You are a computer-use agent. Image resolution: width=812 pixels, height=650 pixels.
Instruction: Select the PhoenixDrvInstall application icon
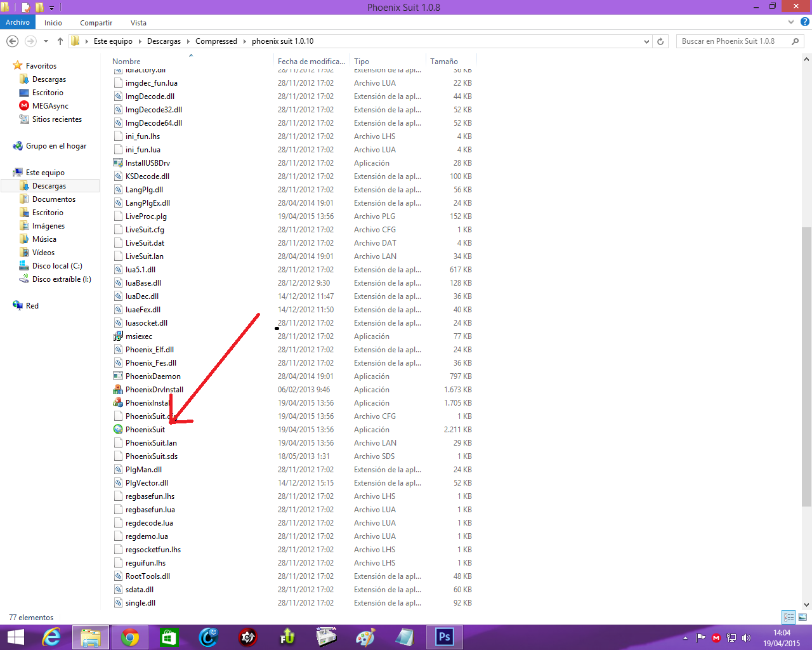point(118,390)
